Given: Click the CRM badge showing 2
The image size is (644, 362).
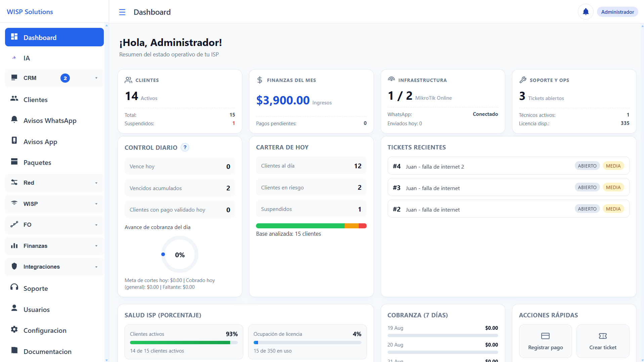Looking at the screenshot, I should tap(65, 78).
